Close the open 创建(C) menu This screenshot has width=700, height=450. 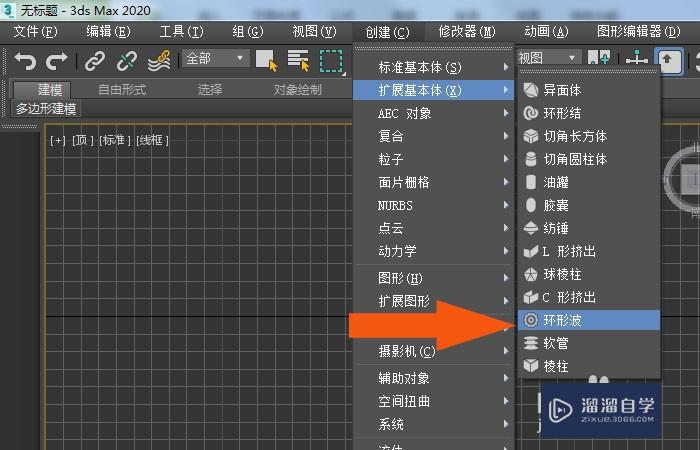[388, 32]
